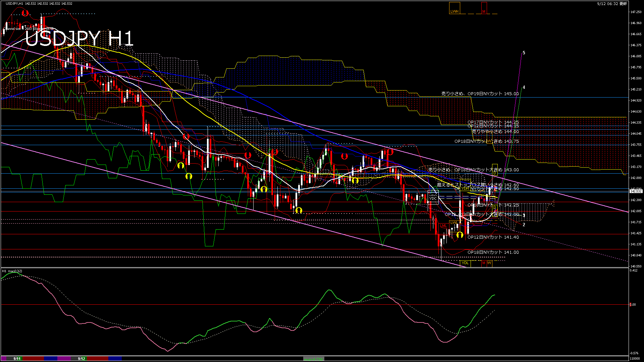Click the orange LWH level box
Screen dimensions: 644x362
pyautogui.click(x=454, y=8)
